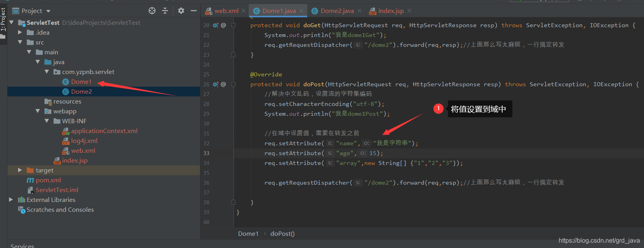Click the index.jsp tab file icon
This screenshot has height=248, width=644.
click(372, 11)
